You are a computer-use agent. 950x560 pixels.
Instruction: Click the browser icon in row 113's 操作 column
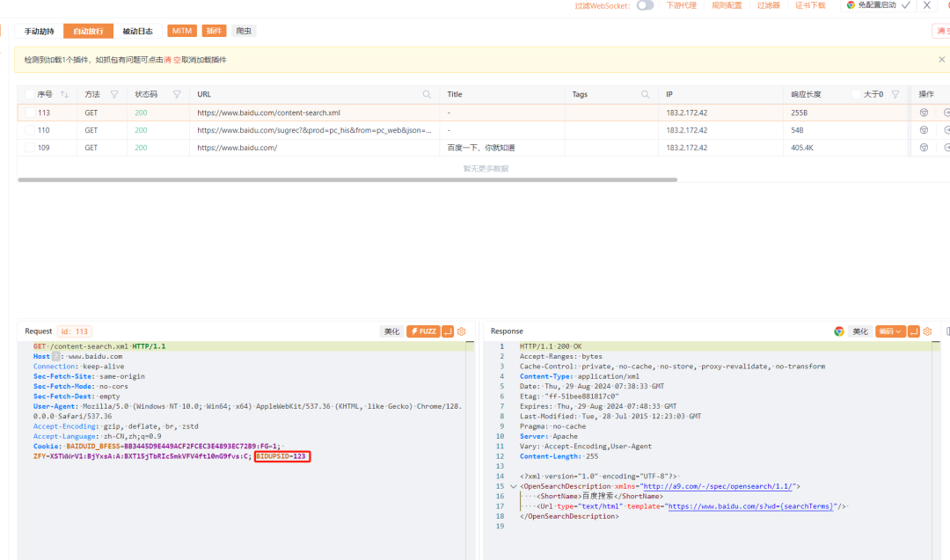point(924,113)
